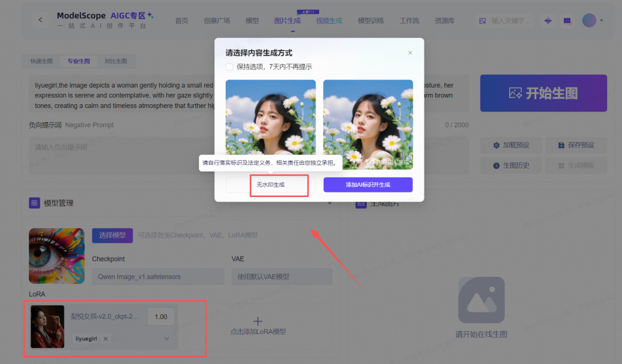
Task: Remove the liyuegirl trigger tag
Action: 105,339
